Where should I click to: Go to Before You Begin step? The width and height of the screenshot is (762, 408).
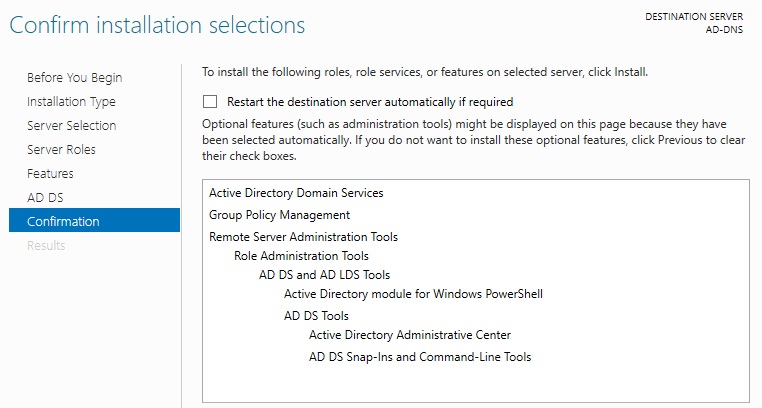(75, 78)
